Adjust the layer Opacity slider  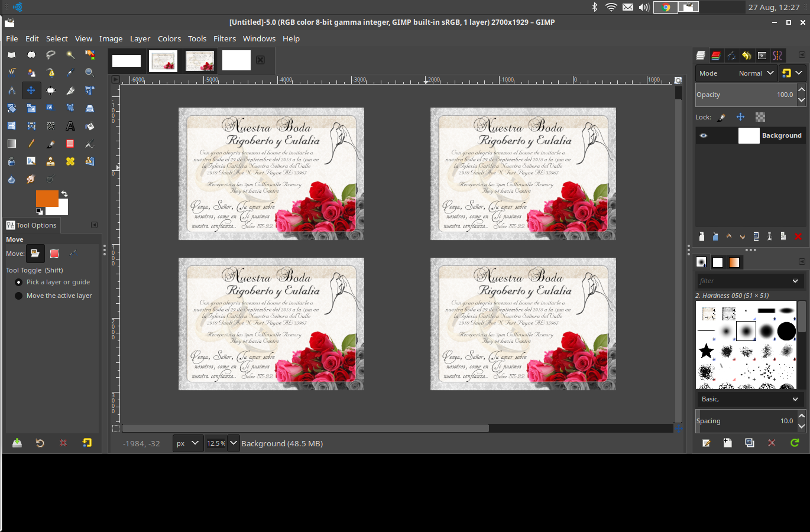tap(746, 95)
